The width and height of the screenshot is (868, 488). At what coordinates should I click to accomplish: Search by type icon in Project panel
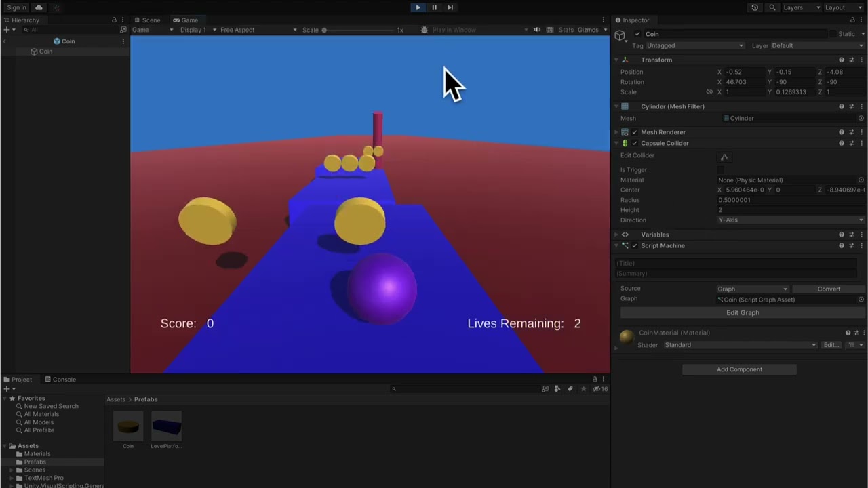[x=545, y=389]
